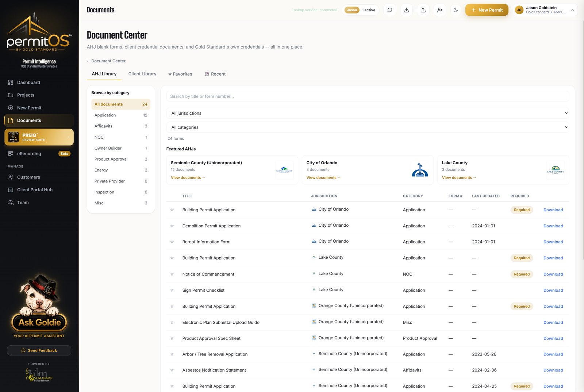The width and height of the screenshot is (584, 392).
Task: Favorite the Notice of Commencement star
Action: tap(172, 274)
